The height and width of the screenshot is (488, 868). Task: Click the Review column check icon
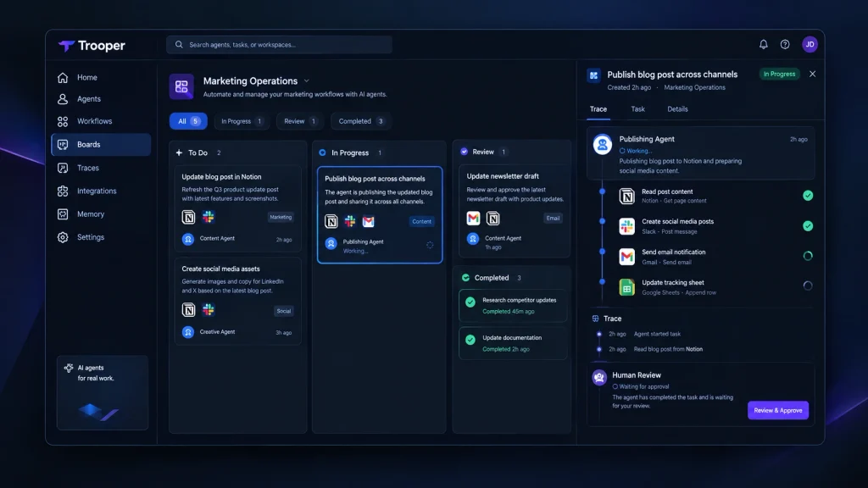click(464, 152)
